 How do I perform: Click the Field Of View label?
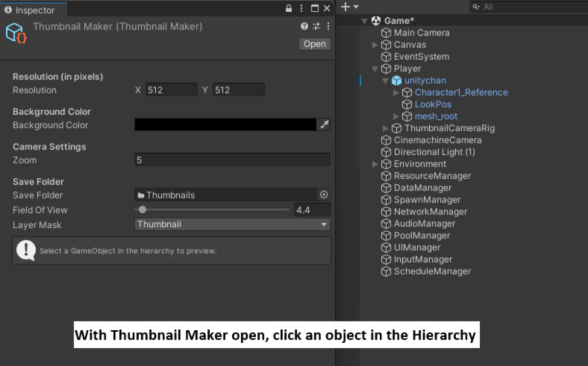click(x=40, y=210)
